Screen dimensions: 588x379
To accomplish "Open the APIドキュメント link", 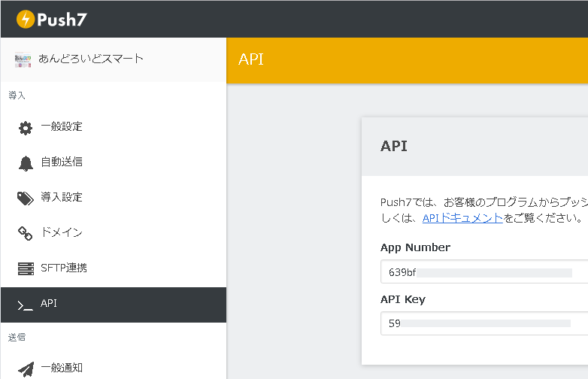I will point(462,218).
